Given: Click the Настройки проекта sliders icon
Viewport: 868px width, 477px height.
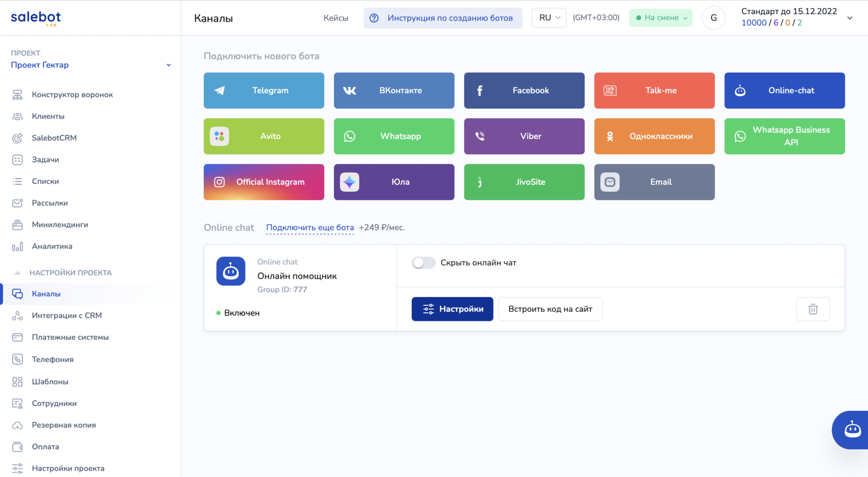Looking at the screenshot, I should click(18, 468).
